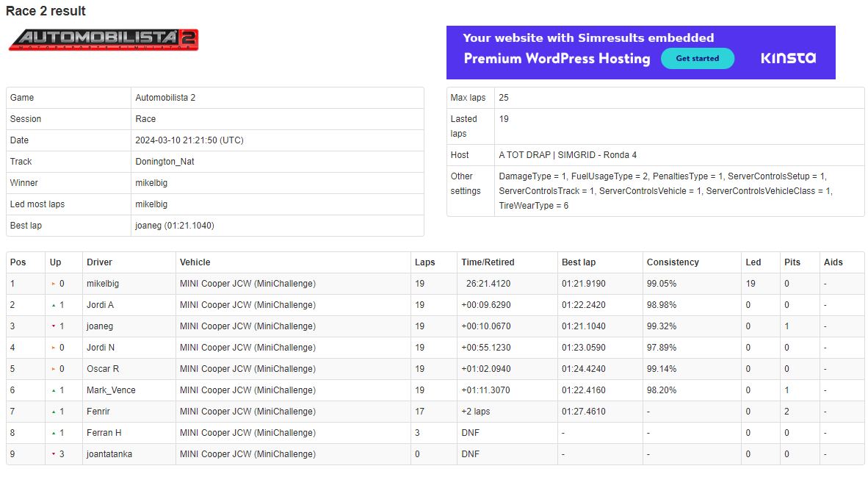Screen dimensions: 868x477
Task: Click the red down arrow in joaneg's row
Action: 54,326
